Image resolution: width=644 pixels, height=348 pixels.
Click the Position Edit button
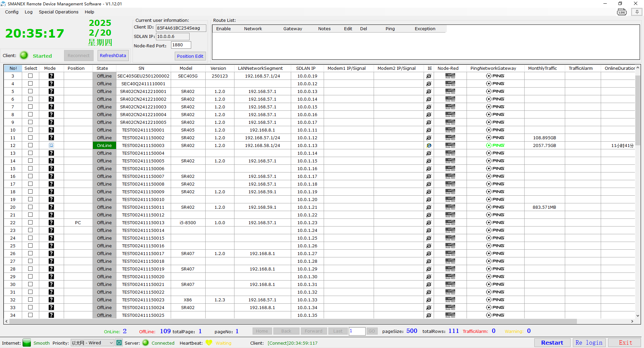[x=190, y=56]
